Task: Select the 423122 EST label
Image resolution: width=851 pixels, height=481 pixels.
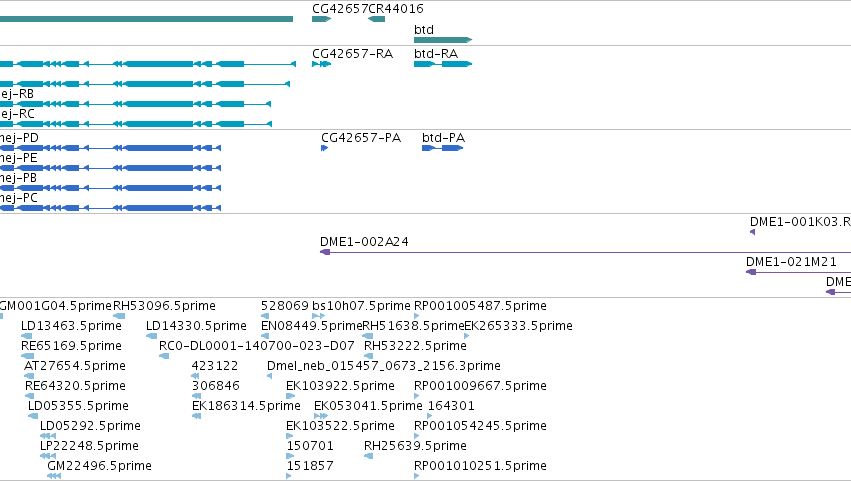Action: 215,366
